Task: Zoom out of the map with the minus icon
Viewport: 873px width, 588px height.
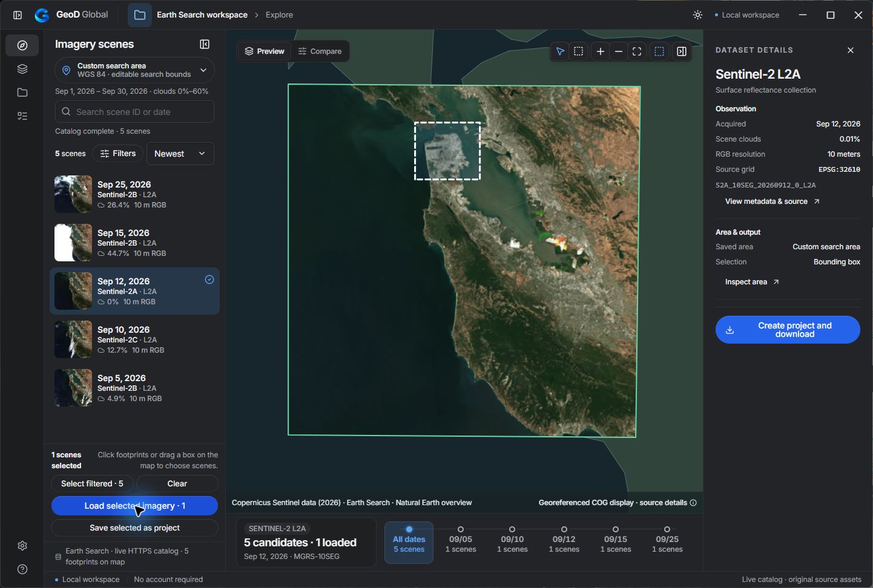Action: [619, 51]
